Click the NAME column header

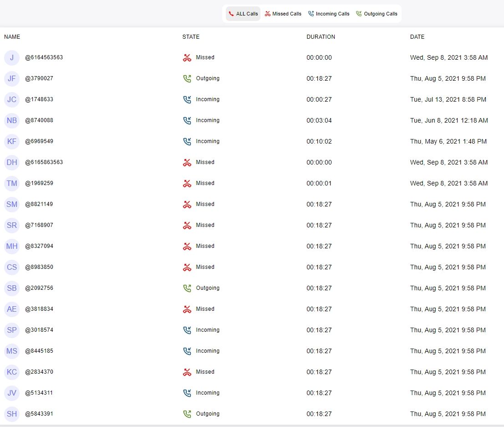pyautogui.click(x=12, y=36)
